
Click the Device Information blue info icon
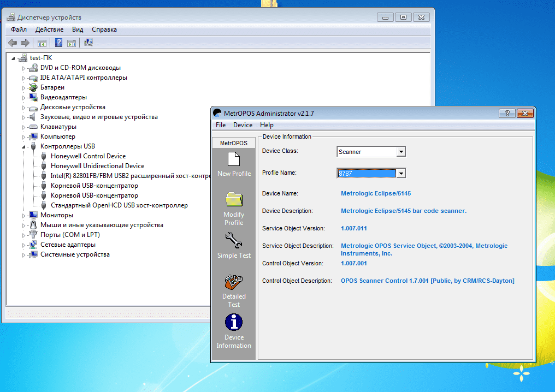pos(234,322)
